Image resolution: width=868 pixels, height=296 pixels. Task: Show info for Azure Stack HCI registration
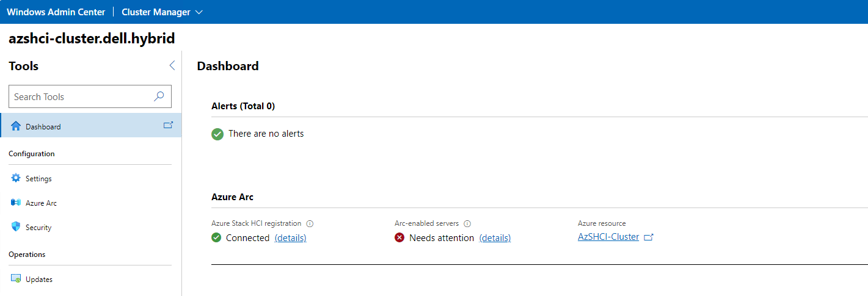coord(310,223)
